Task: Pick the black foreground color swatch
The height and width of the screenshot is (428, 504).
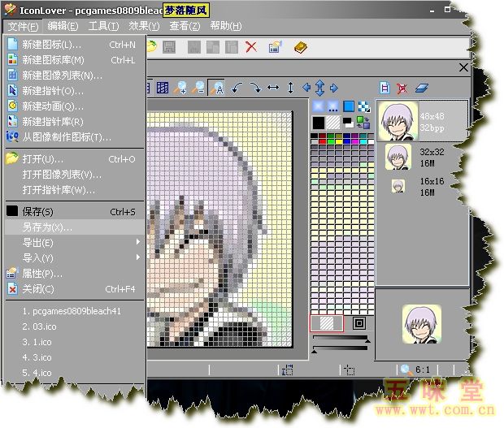Action: 319,123
